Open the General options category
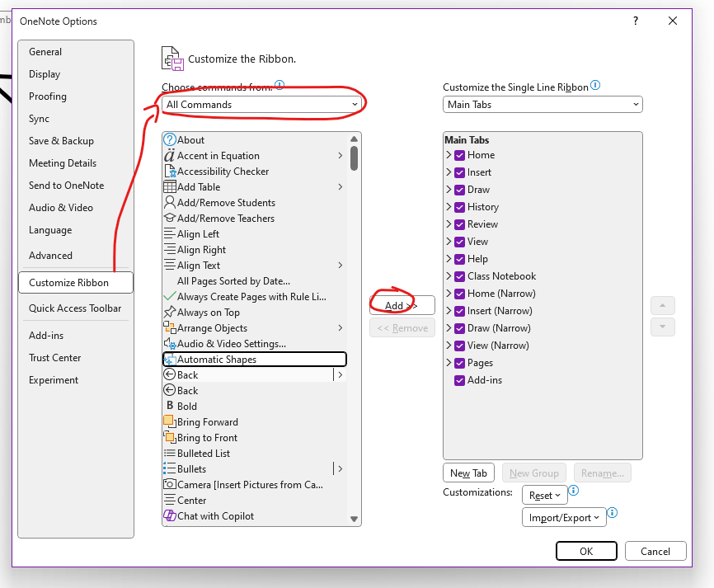 pos(76,51)
